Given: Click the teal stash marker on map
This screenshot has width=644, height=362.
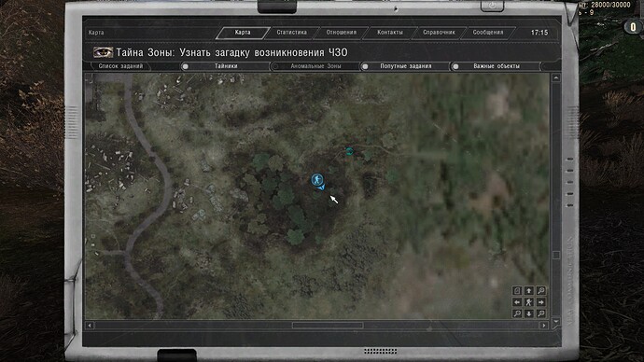Looking at the screenshot, I should [349, 151].
